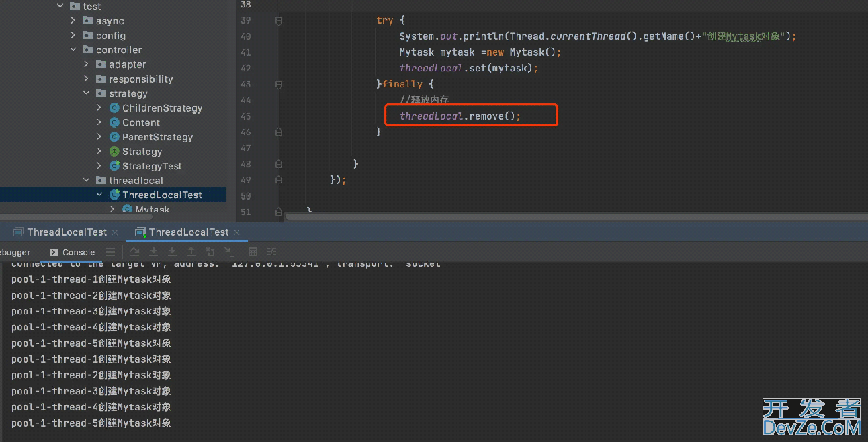Click the 'Mytask mytask =new Mytask();' line
Image resolution: width=868 pixels, height=442 pixels.
pyautogui.click(x=480, y=52)
